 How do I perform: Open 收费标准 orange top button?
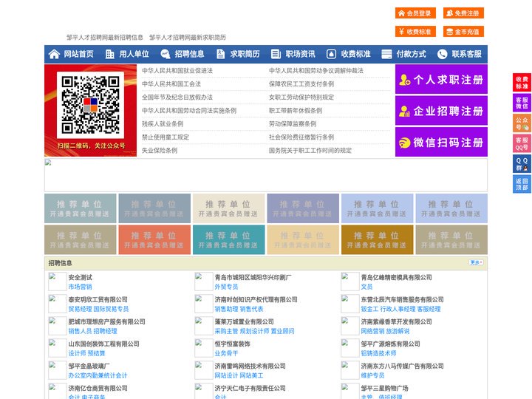tap(415, 32)
